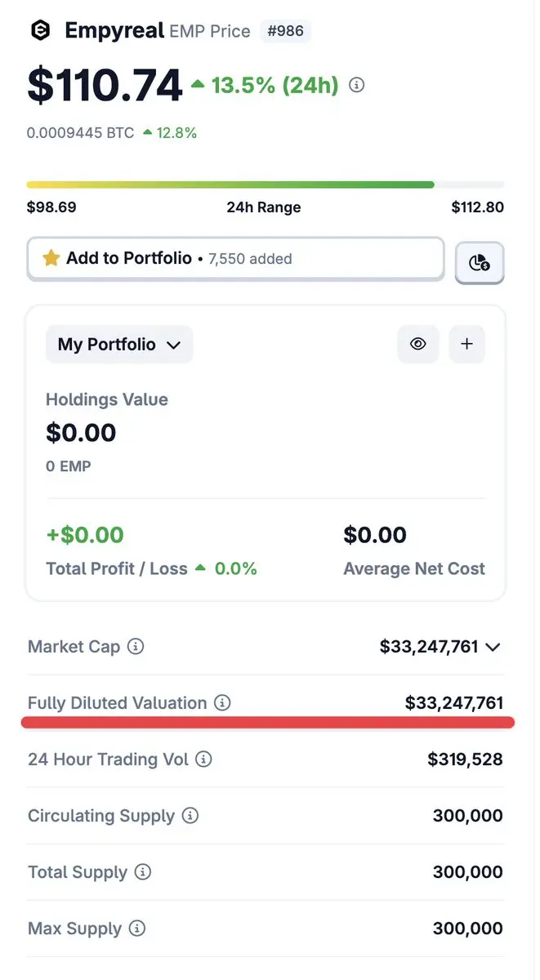Open the 24h price change info icon
The image size is (540, 980).
[x=356, y=85]
